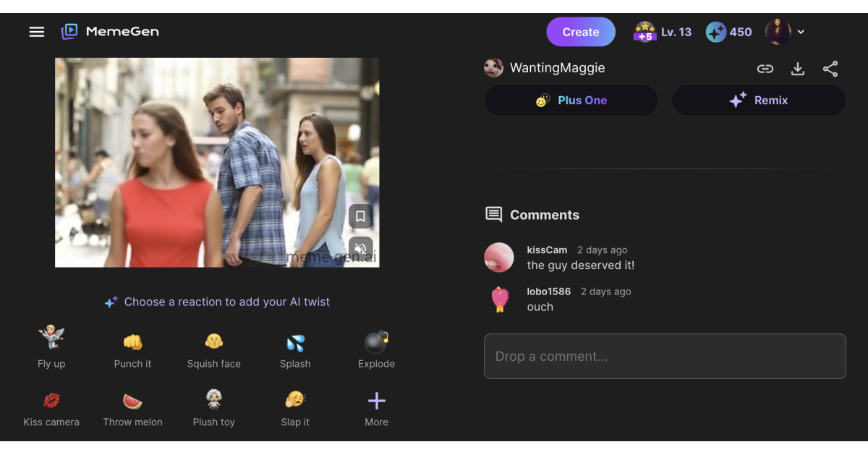
Task: Open the hamburger menu
Action: (x=37, y=32)
